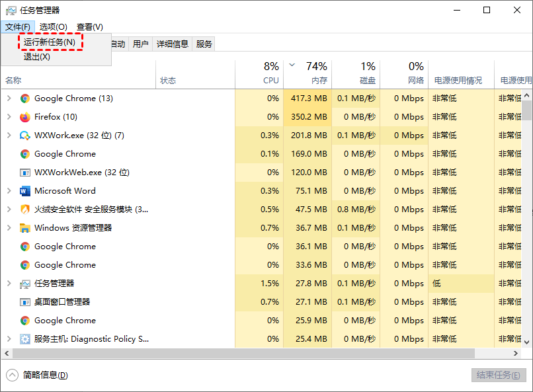Expand the 服务主机 Diagnostic Policy group
This screenshot has height=392, width=533.
coord(9,338)
